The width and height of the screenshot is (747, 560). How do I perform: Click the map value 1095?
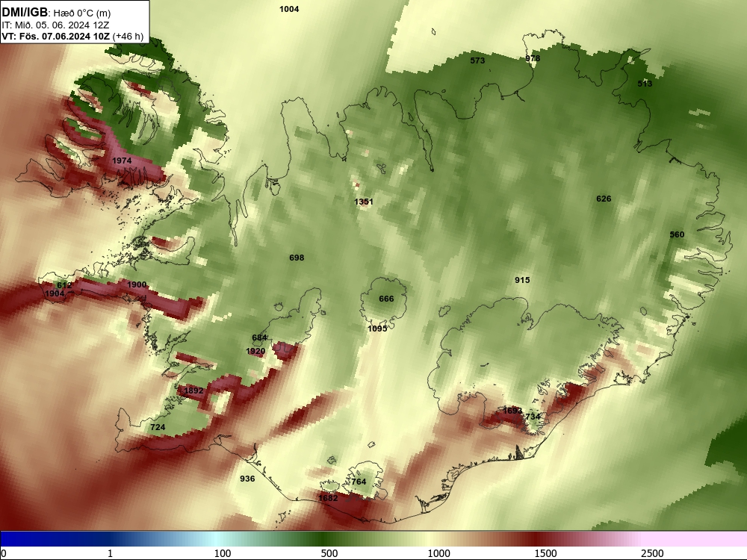tap(377, 328)
